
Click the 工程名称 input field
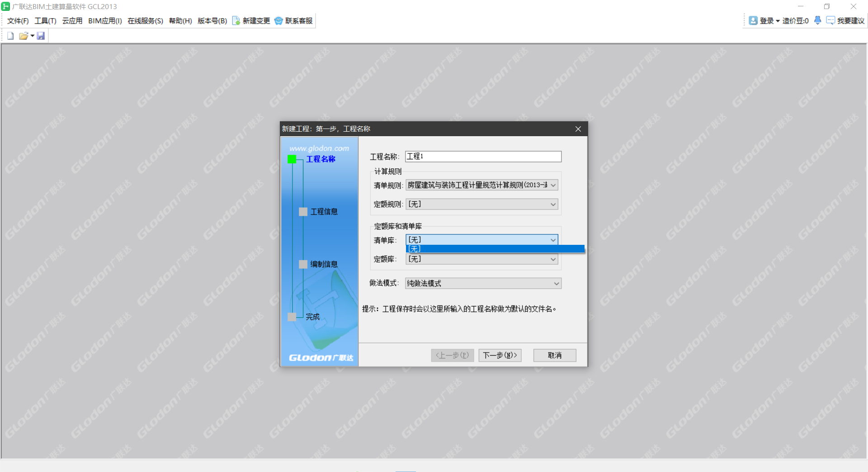click(x=483, y=157)
